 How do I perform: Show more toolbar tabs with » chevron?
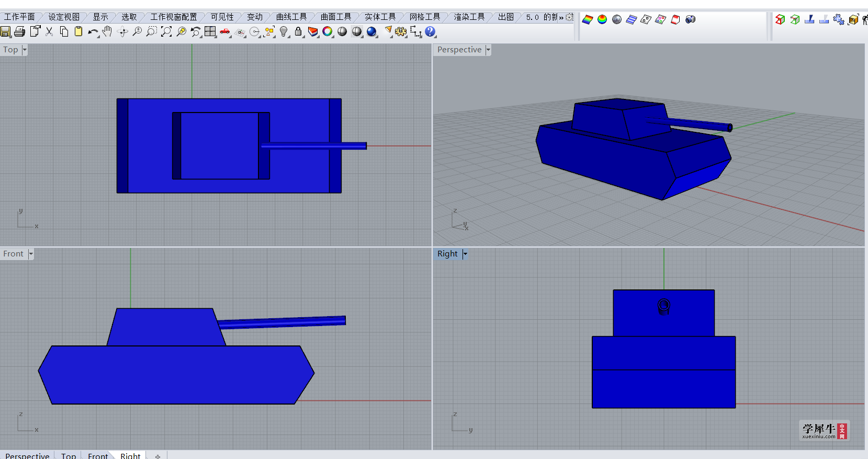561,17
